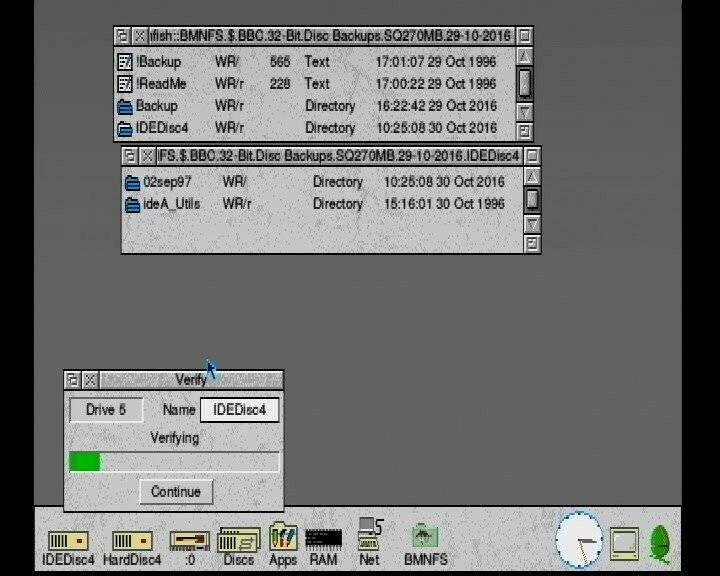This screenshot has height=576, width=720.
Task: Click the IDEDisc4 drive icon on icon bar
Action: tap(68, 541)
